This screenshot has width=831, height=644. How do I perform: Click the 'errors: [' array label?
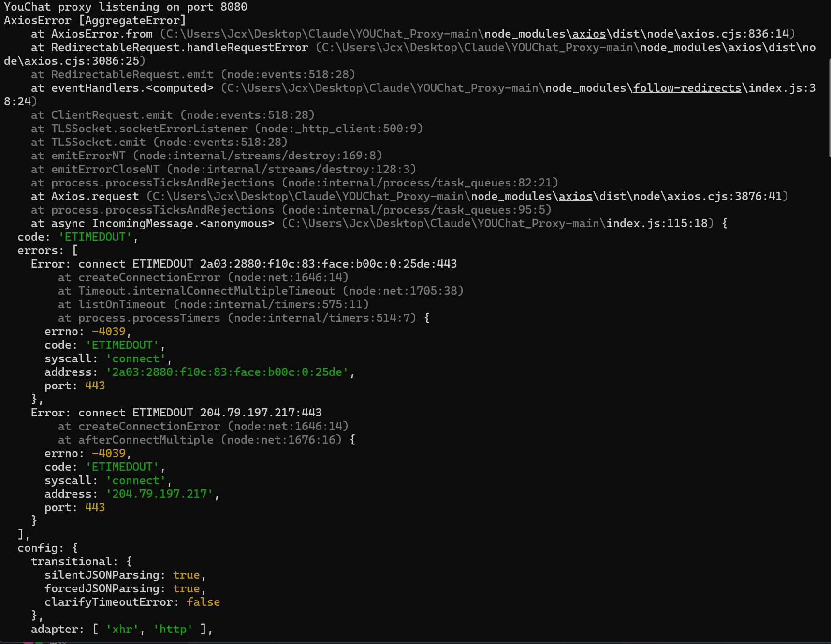click(x=47, y=250)
